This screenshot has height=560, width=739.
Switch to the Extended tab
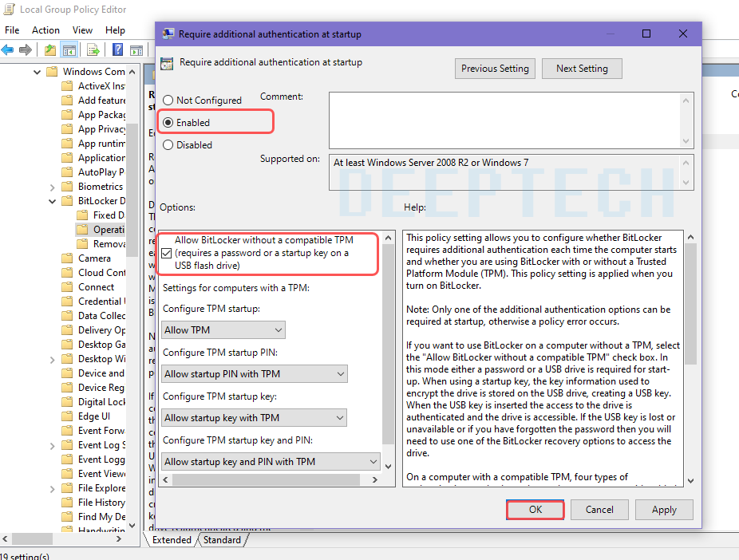point(172,540)
